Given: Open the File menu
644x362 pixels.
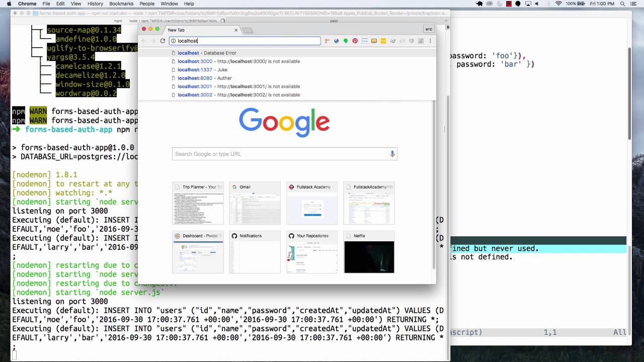Looking at the screenshot, I should [46, 4].
